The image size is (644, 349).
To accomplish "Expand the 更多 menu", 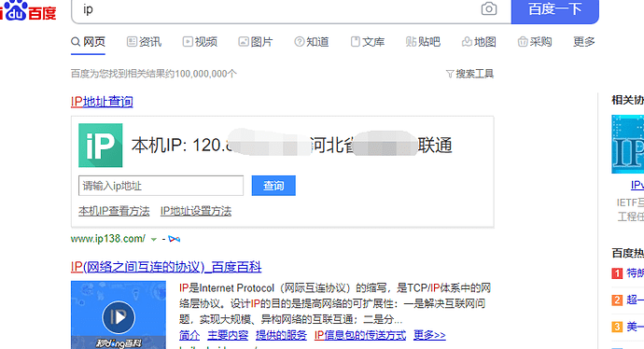I will coord(584,41).
